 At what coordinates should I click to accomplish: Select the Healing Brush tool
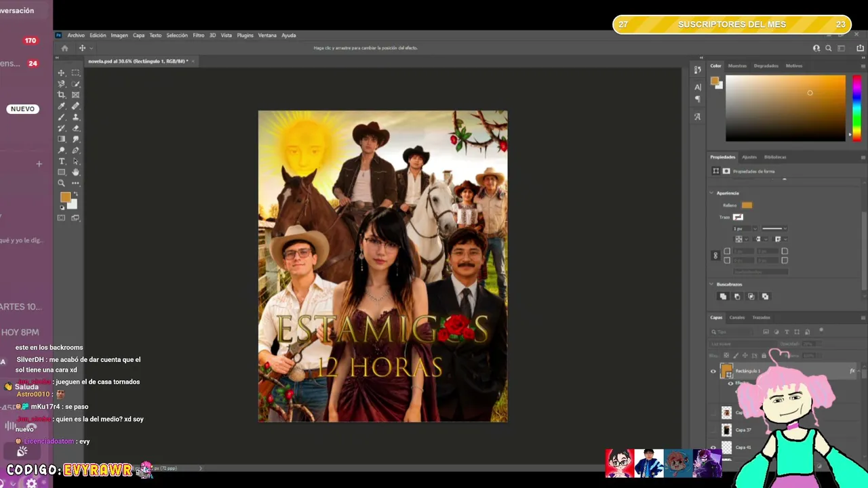pyautogui.click(x=75, y=106)
